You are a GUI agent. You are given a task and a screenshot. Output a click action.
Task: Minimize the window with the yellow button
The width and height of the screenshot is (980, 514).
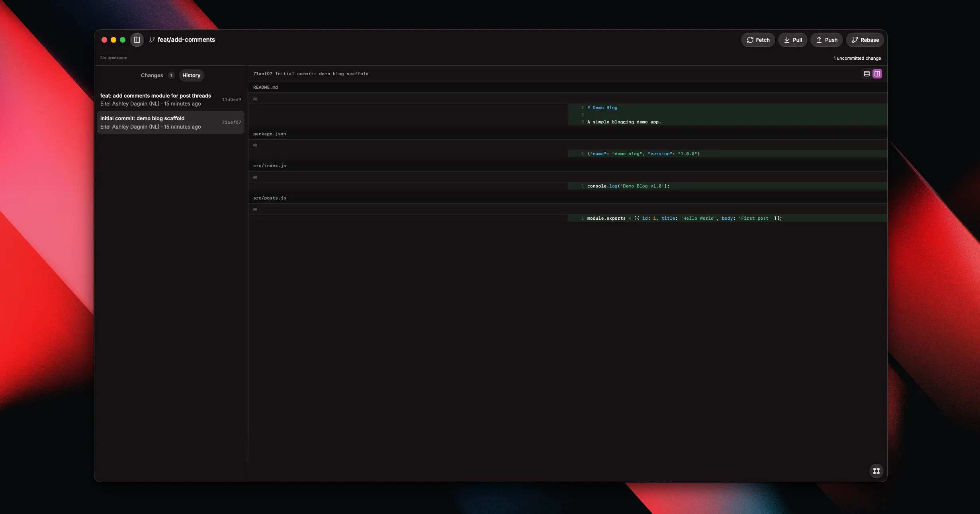[x=113, y=40]
